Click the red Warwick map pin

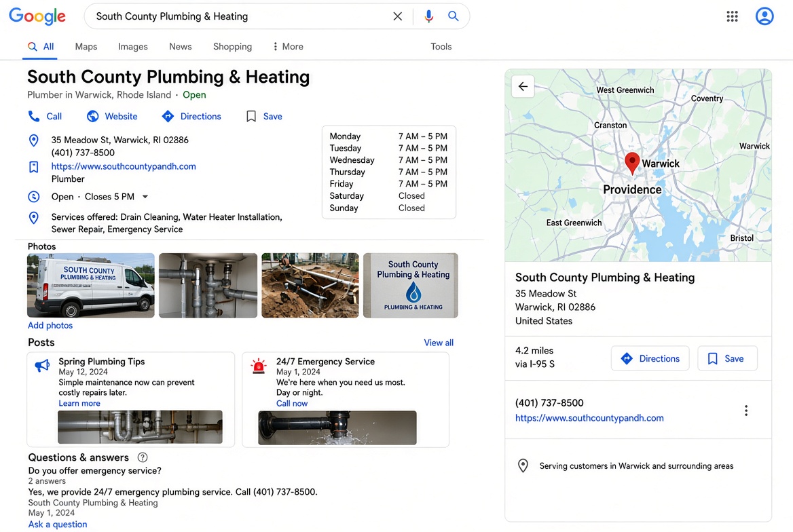[632, 163]
